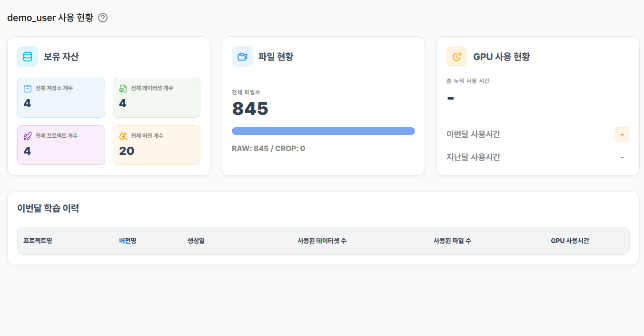Click the database icon next to 보유 자산
The image size is (644, 336).
(28, 57)
